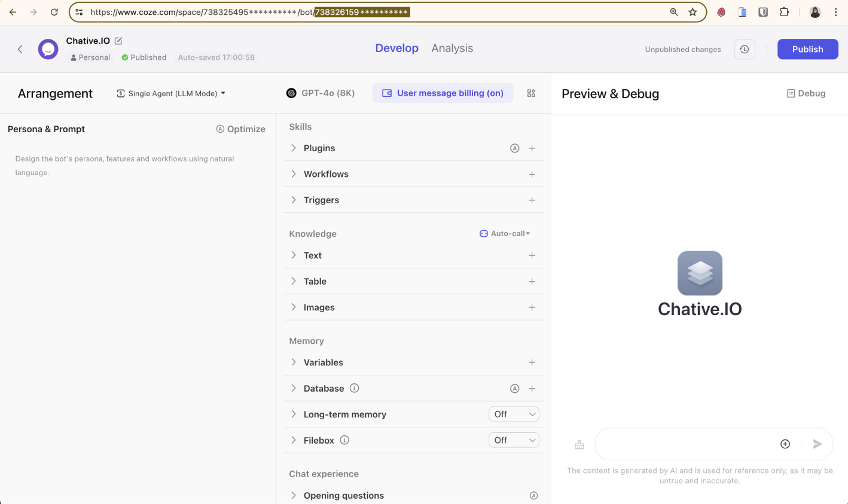Click the Publish button
The width and height of the screenshot is (848, 504).
[807, 49]
